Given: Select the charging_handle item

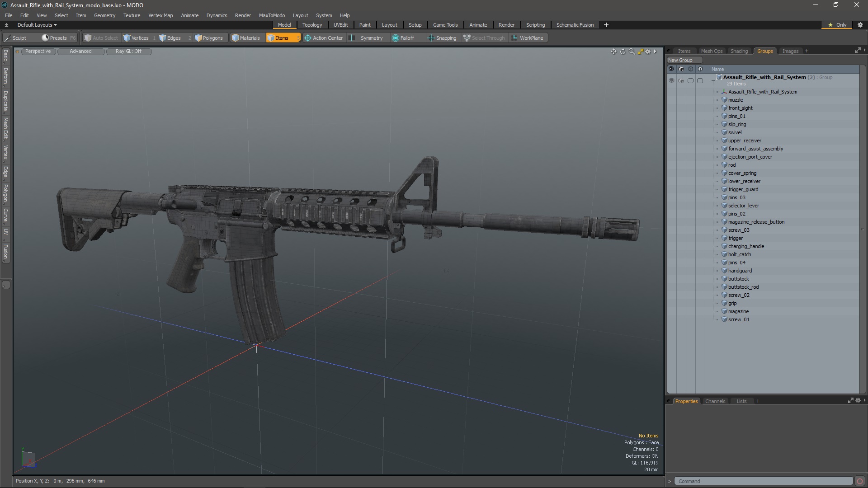Looking at the screenshot, I should click(x=746, y=246).
